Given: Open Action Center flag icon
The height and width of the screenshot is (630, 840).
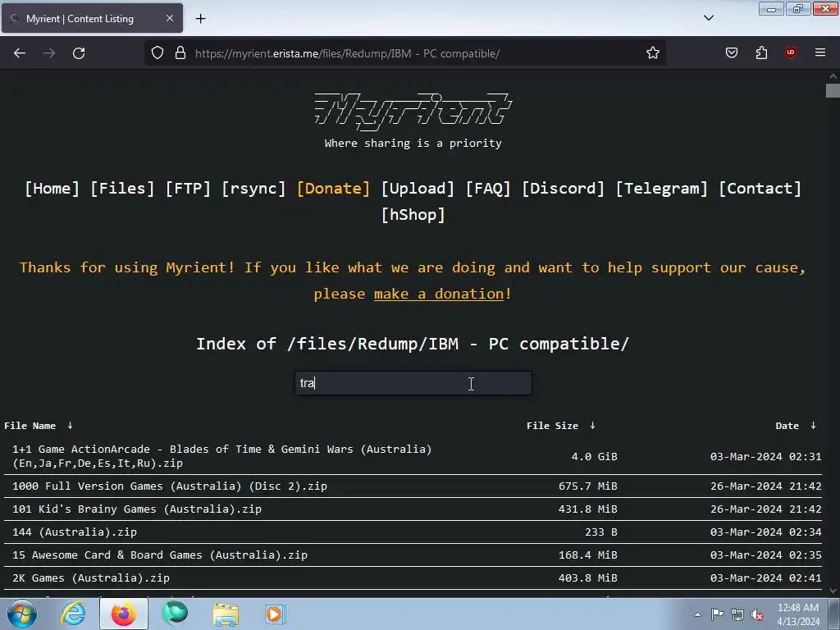Looking at the screenshot, I should point(717,614).
